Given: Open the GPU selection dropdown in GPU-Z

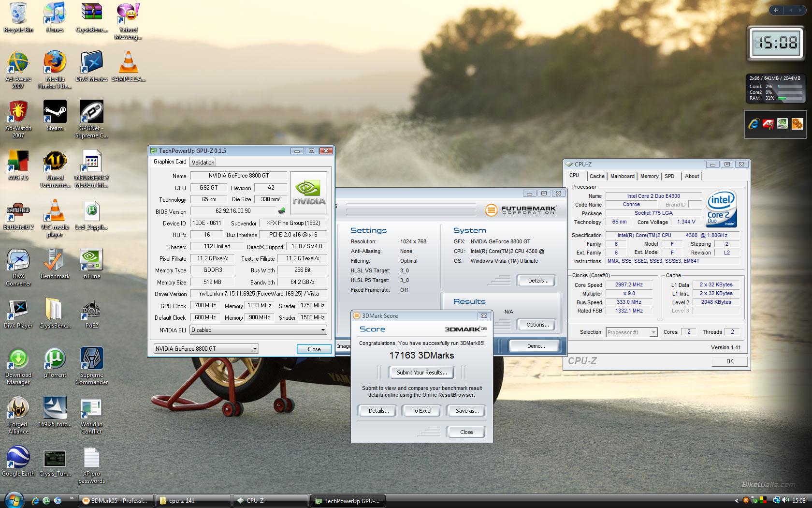Looking at the screenshot, I should point(206,349).
